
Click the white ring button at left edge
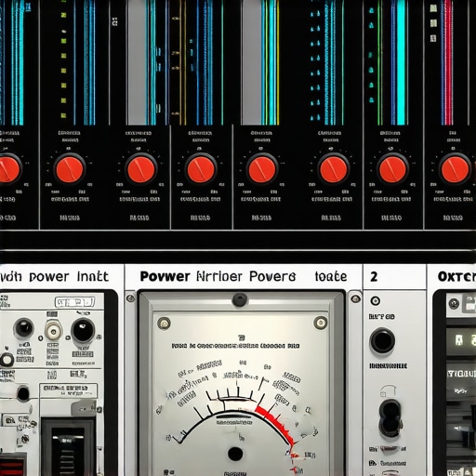7,360
